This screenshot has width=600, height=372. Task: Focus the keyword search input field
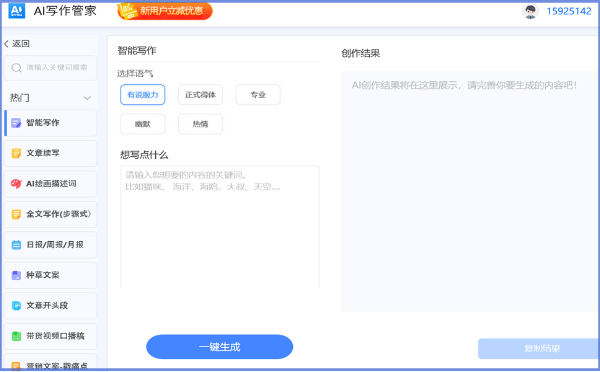tap(51, 68)
